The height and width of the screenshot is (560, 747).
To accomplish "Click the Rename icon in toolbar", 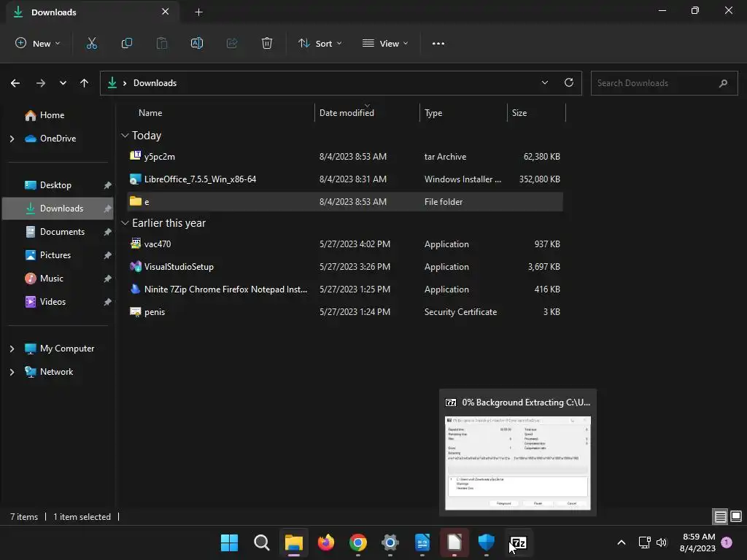I will pos(197,43).
